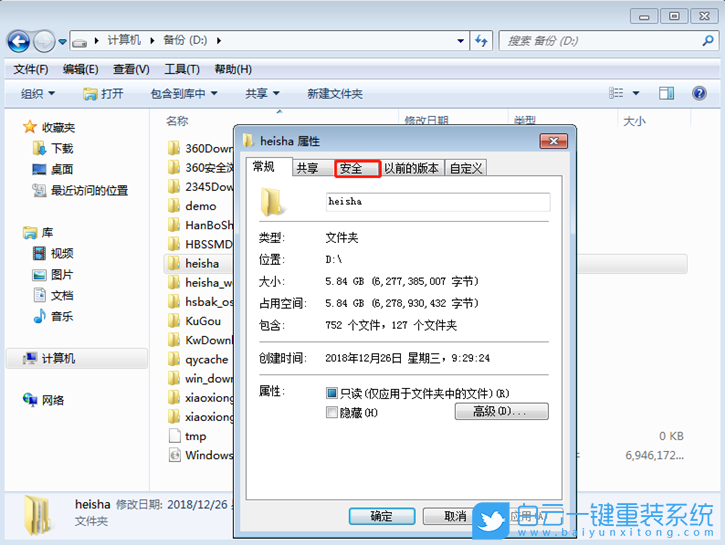Switch to the 共享 tab in properties

313,168
